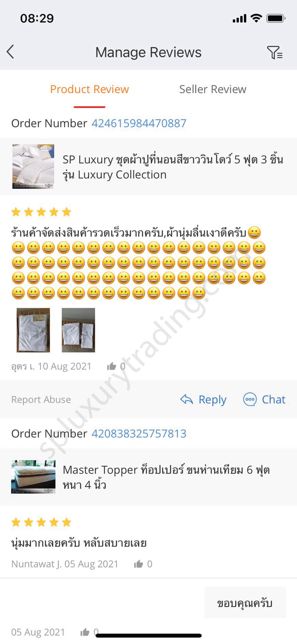297x644 pixels.
Task: Tap thumbs-up beside bottom 05 Aug 2021
Action: (85, 632)
